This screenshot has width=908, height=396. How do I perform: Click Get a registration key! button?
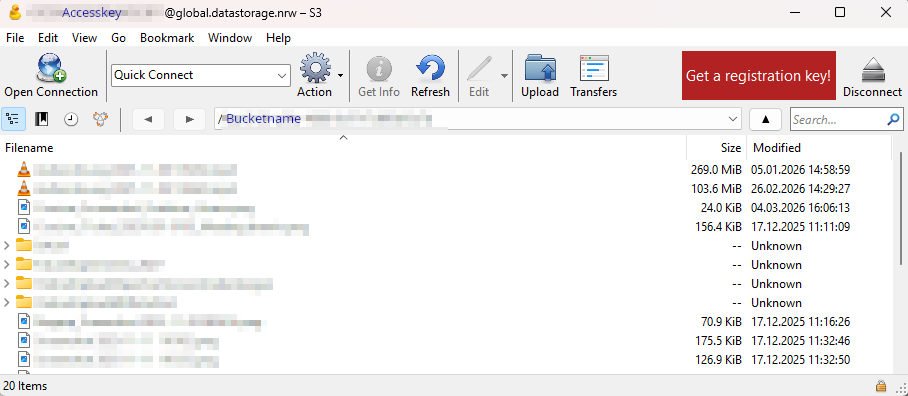759,75
